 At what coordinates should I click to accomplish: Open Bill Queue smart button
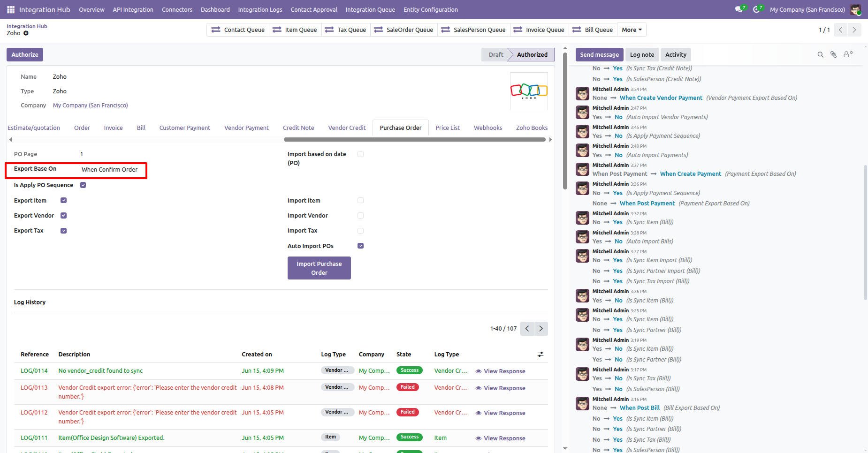tap(593, 30)
